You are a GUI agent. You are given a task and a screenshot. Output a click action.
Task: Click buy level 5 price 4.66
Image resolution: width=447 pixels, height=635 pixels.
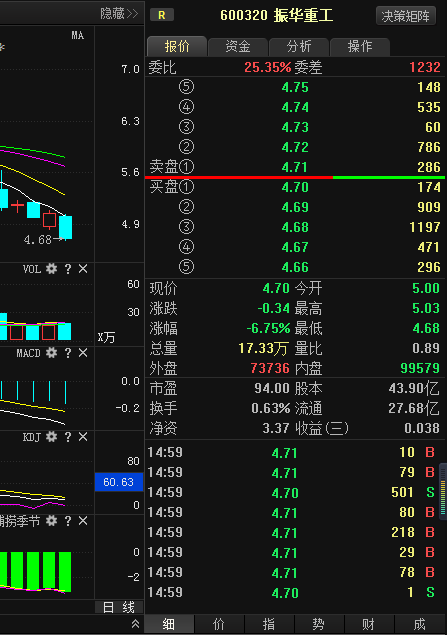(x=295, y=267)
